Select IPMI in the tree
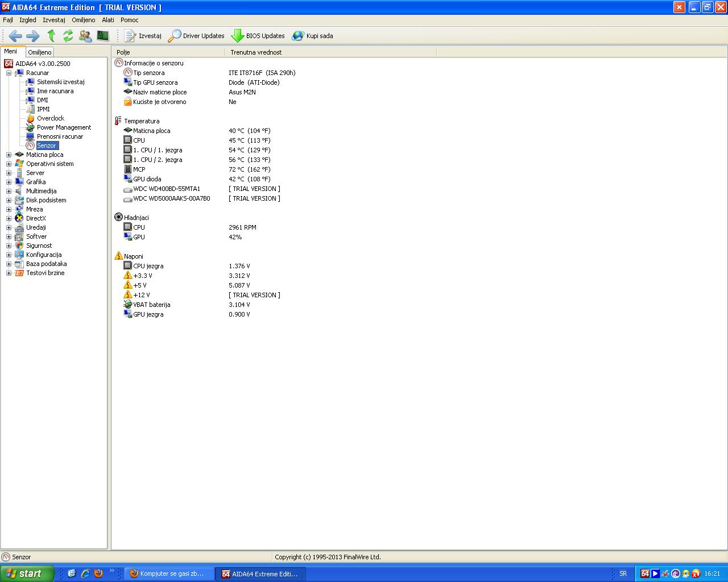728x582 pixels. pyautogui.click(x=43, y=109)
